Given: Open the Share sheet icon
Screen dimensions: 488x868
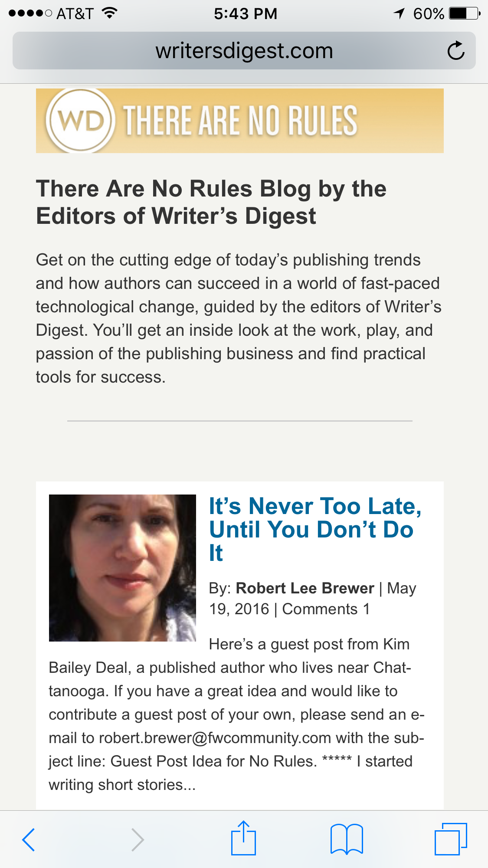Looking at the screenshot, I should 243,839.
